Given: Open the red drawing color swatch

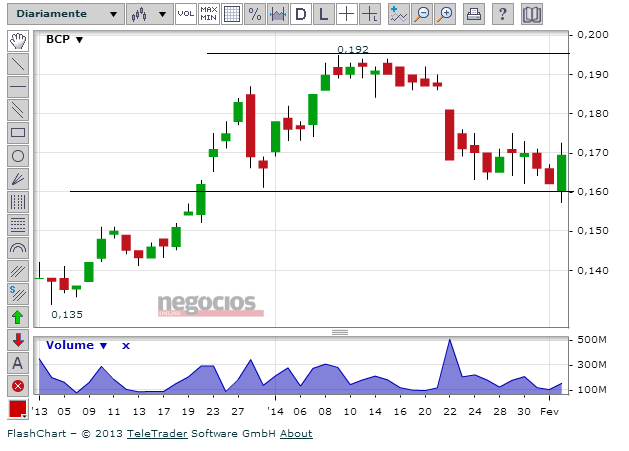Looking at the screenshot, I should point(18,409).
